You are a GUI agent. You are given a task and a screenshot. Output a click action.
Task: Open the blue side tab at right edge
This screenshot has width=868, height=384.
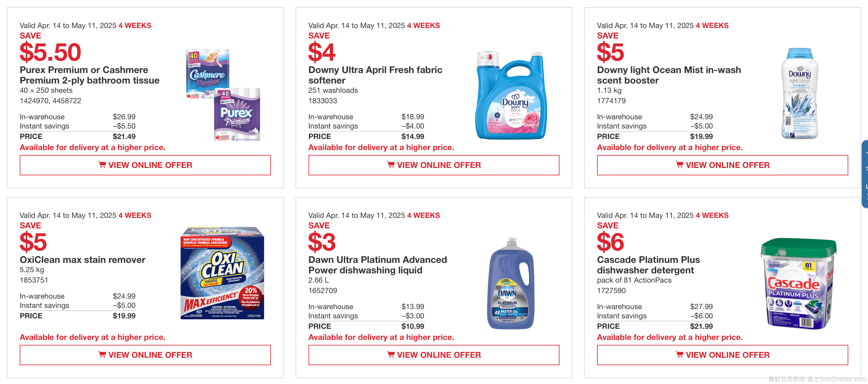click(x=864, y=174)
